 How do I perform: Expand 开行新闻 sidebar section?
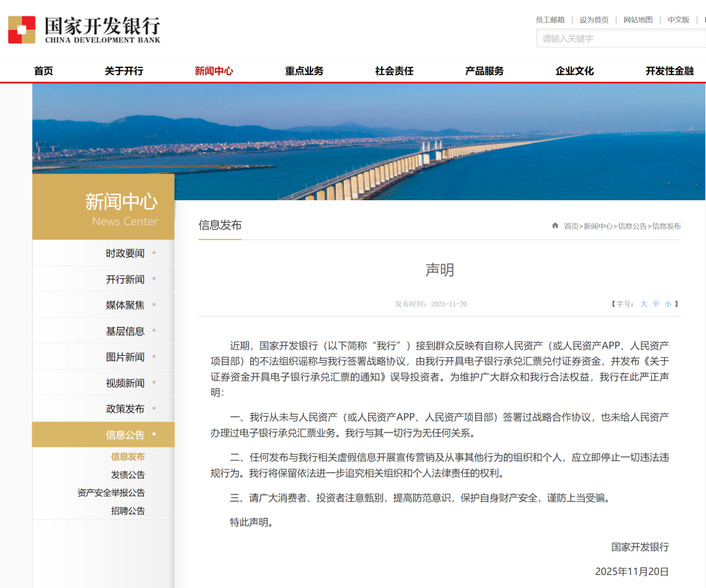pyautogui.click(x=126, y=279)
